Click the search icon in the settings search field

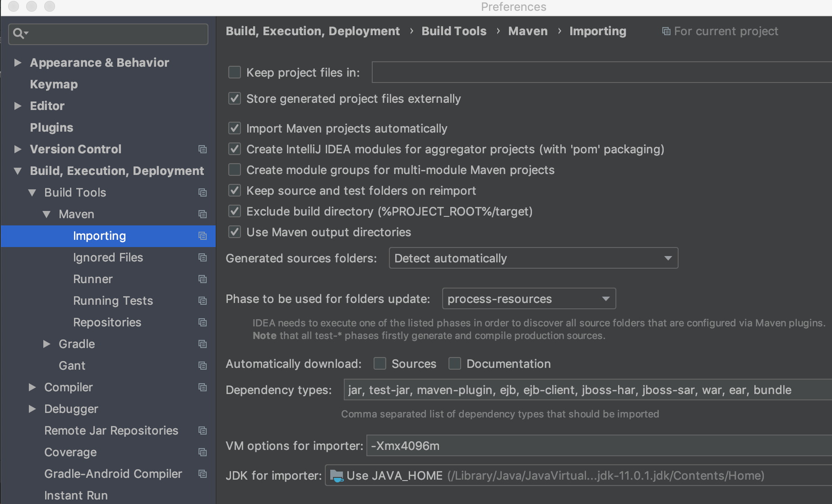[19, 33]
